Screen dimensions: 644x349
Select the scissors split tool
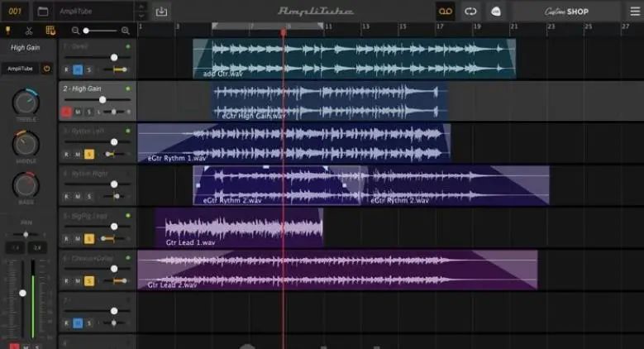(x=29, y=31)
